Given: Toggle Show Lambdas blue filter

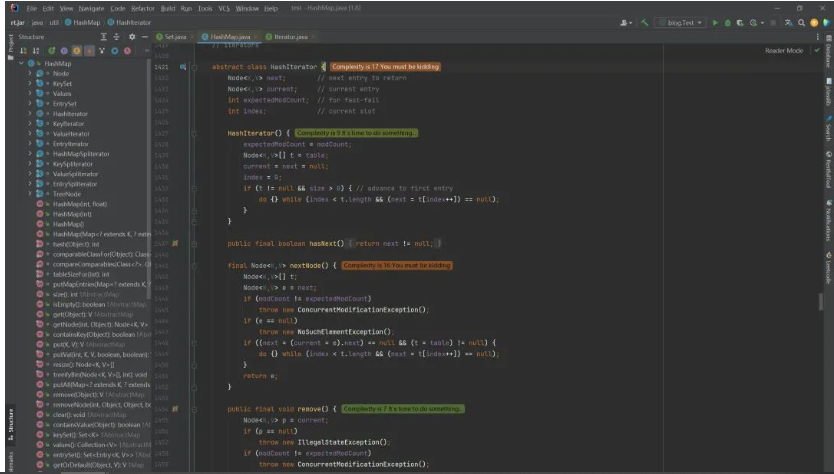Looking at the screenshot, I should pos(114,51).
